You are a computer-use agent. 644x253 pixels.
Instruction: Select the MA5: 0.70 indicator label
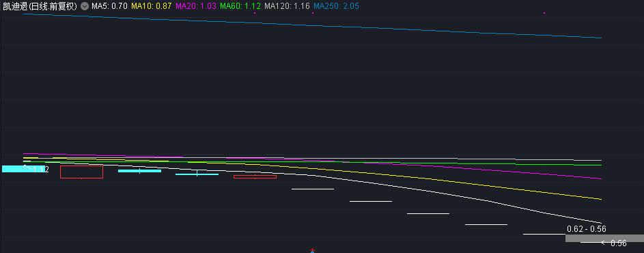[110, 7]
